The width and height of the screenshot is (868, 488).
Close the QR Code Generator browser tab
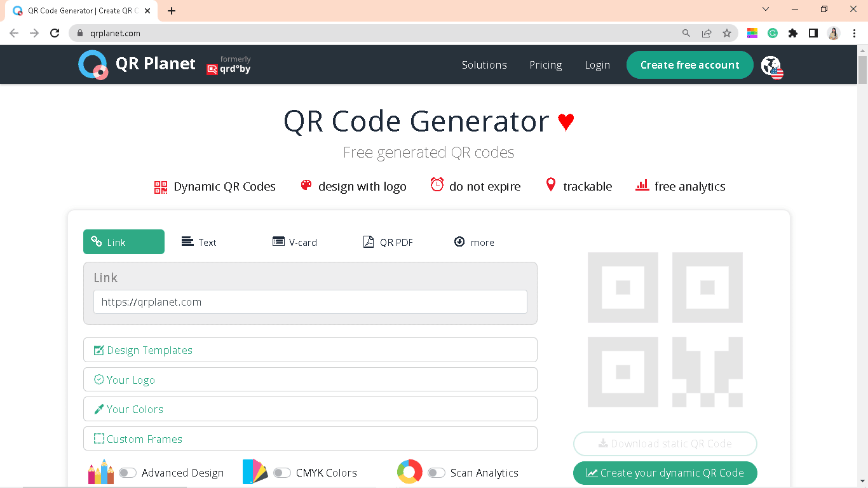pyautogui.click(x=147, y=11)
